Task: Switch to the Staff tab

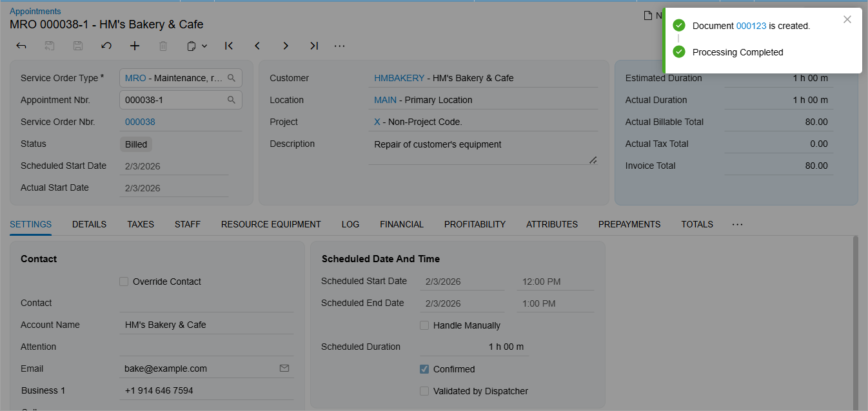Action: pos(188,224)
